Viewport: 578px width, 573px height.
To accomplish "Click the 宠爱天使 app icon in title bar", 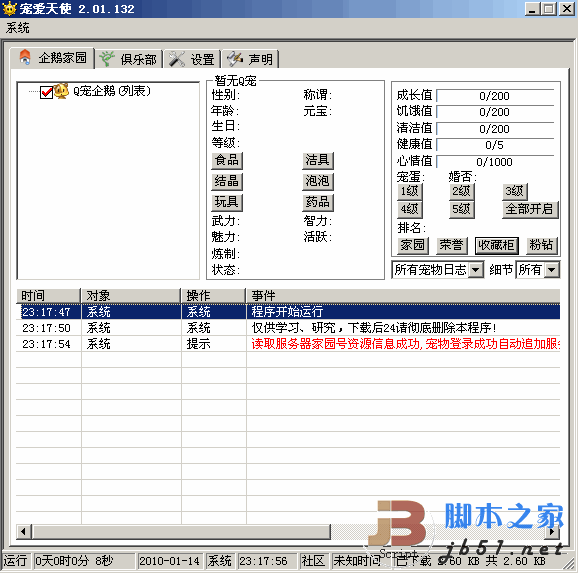I will (9, 8).
